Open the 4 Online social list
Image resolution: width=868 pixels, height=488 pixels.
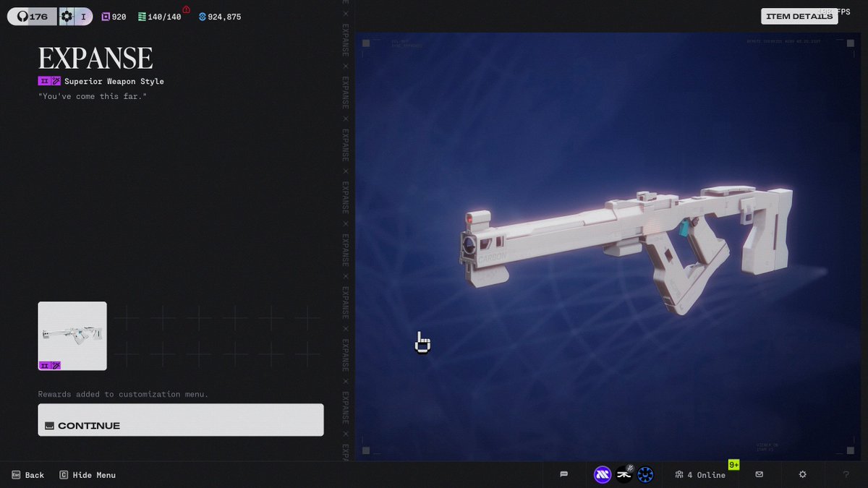(x=700, y=475)
